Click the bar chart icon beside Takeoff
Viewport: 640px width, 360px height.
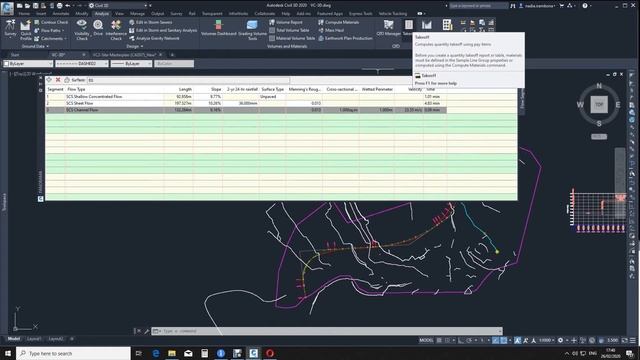click(427, 25)
